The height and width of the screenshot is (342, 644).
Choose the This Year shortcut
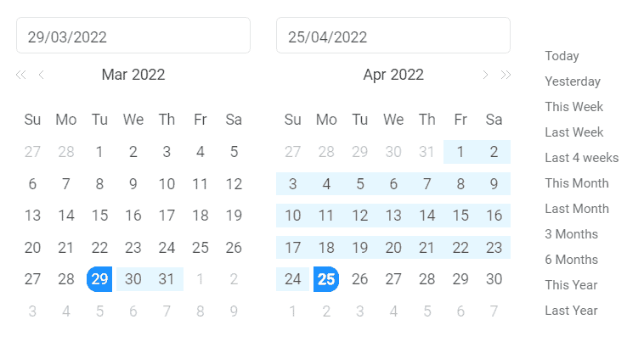(571, 285)
